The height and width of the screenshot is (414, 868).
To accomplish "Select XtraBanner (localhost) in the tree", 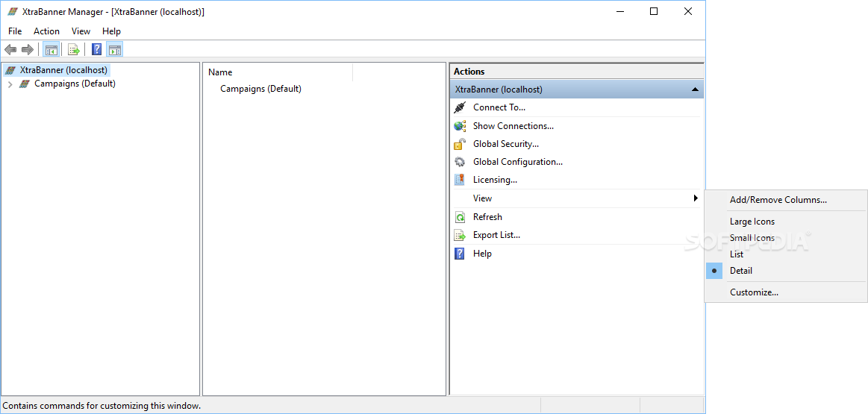I will point(63,70).
